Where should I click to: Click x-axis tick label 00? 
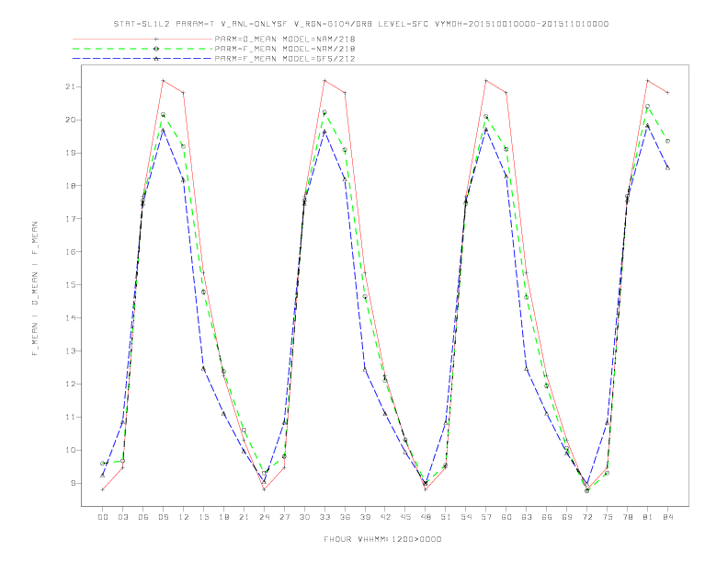(103, 517)
